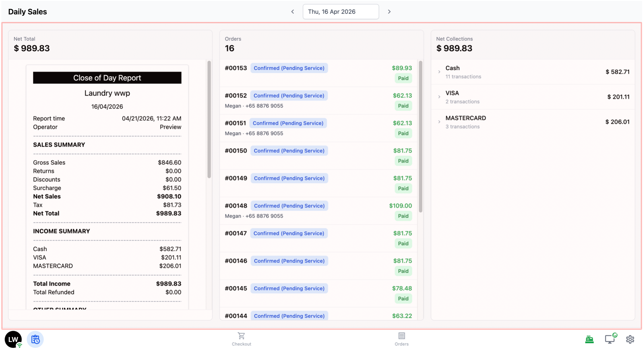Screen dimensions: 644x354
Task: Click the LW profile avatar
Action: click(13, 339)
